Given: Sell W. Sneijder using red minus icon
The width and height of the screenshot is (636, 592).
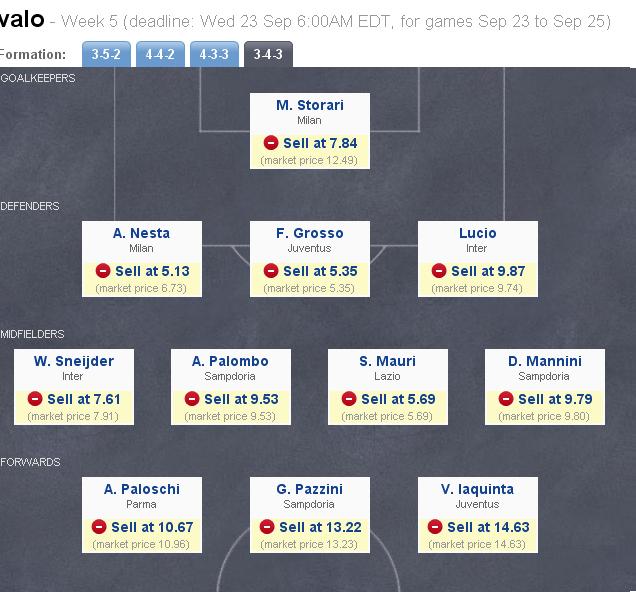Looking at the screenshot, I should pyautogui.click(x=34, y=399).
